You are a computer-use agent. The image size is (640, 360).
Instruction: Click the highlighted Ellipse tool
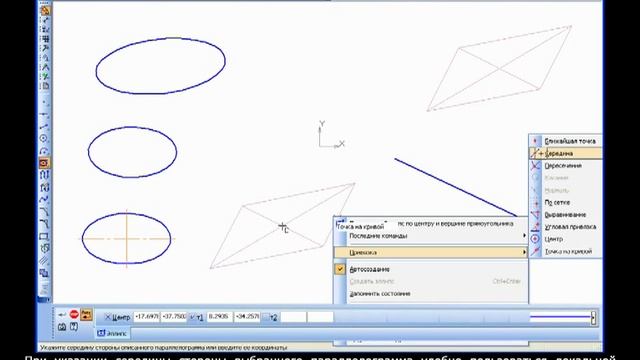pyautogui.click(x=45, y=163)
